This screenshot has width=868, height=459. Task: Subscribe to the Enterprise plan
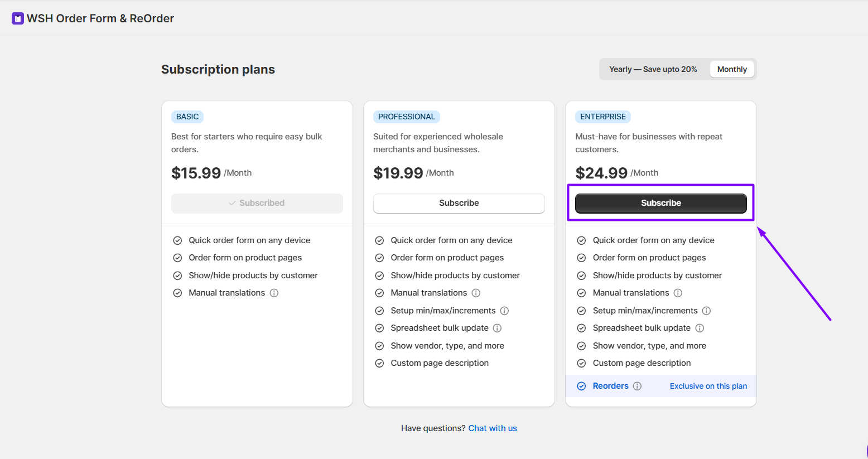[x=660, y=203]
